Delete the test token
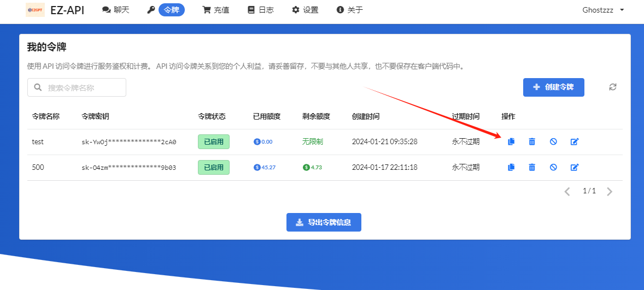 [x=532, y=141]
